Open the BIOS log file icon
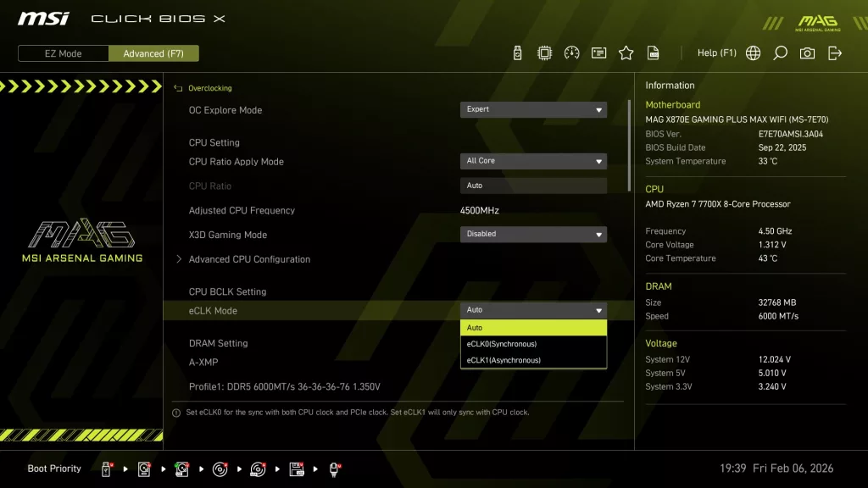 [x=653, y=53]
